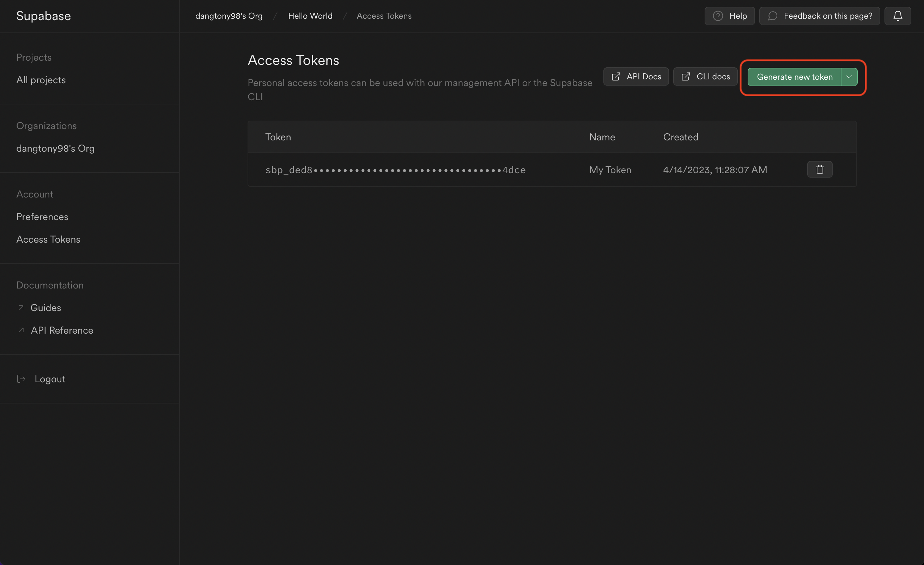Expand the Generate new token dropdown chevron
The width and height of the screenshot is (924, 565).
click(849, 77)
